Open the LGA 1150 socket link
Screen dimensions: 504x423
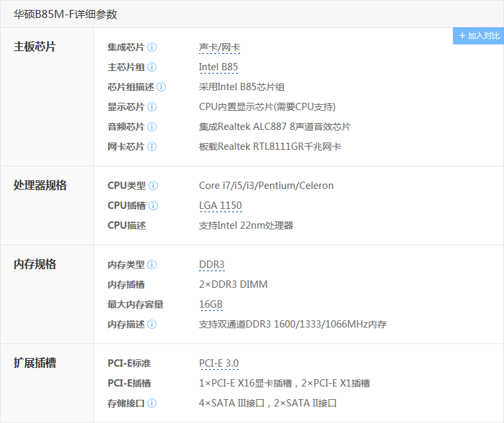point(220,206)
